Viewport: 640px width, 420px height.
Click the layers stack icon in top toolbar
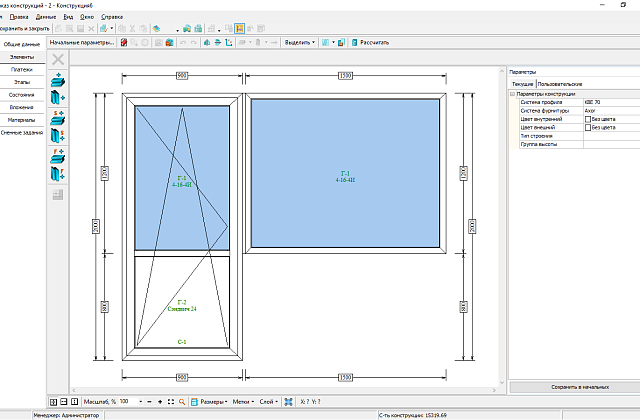156,29
